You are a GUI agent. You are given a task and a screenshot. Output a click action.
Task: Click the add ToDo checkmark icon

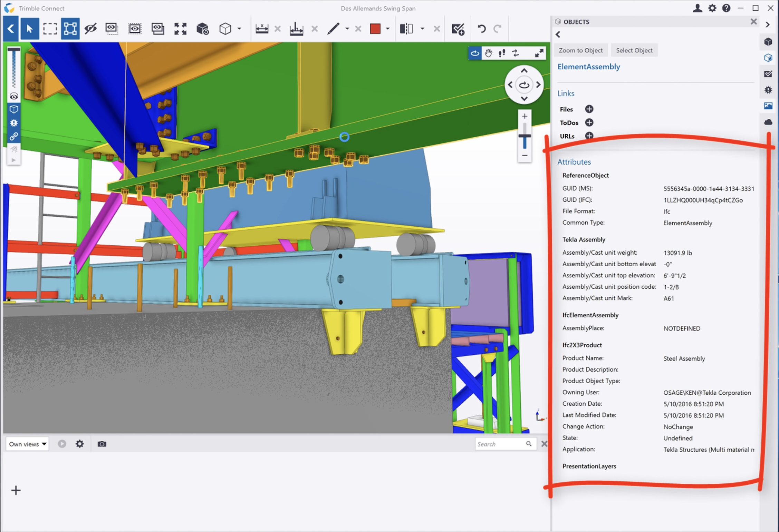(x=458, y=29)
